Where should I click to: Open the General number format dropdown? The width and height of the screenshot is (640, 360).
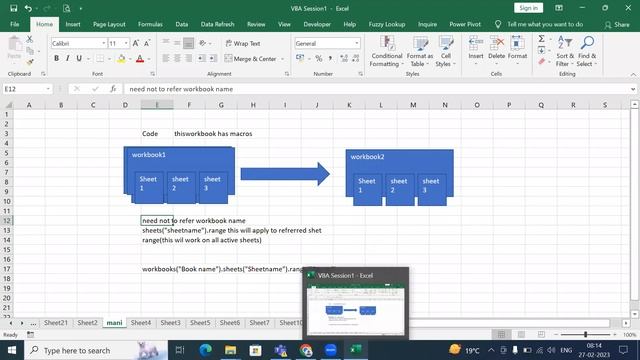coord(356,43)
